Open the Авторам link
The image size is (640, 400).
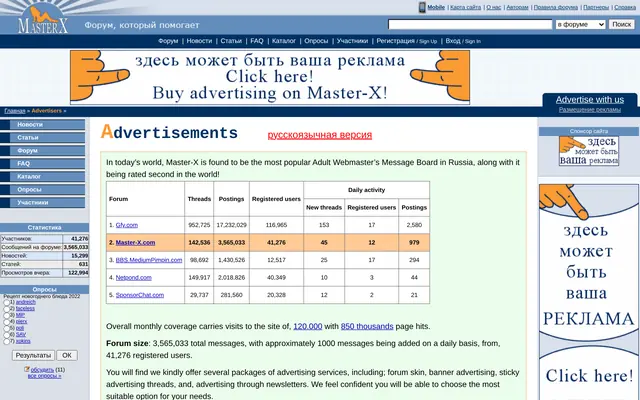coord(517,7)
